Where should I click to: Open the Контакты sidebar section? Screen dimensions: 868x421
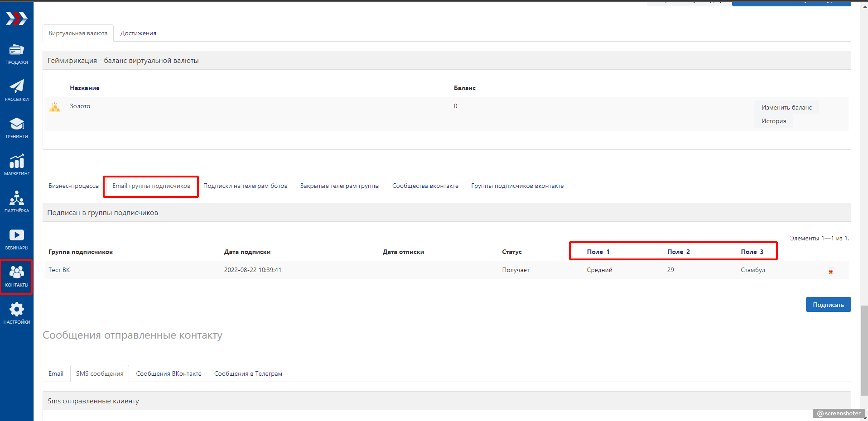tap(17, 276)
